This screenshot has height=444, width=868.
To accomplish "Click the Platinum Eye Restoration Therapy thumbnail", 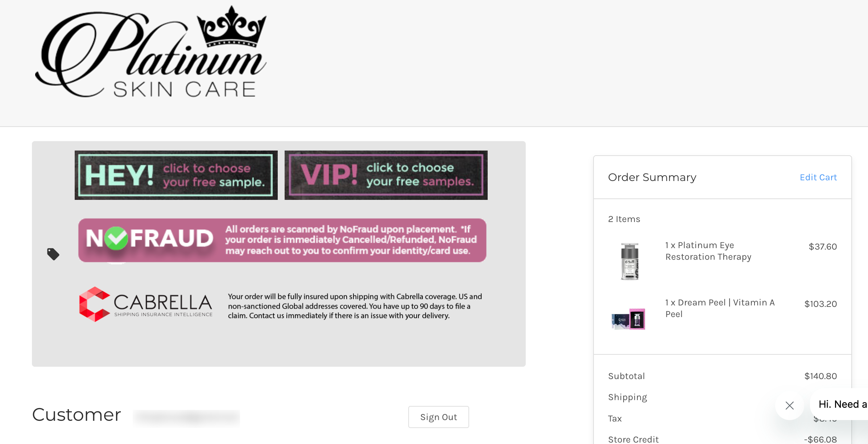I will [x=630, y=261].
